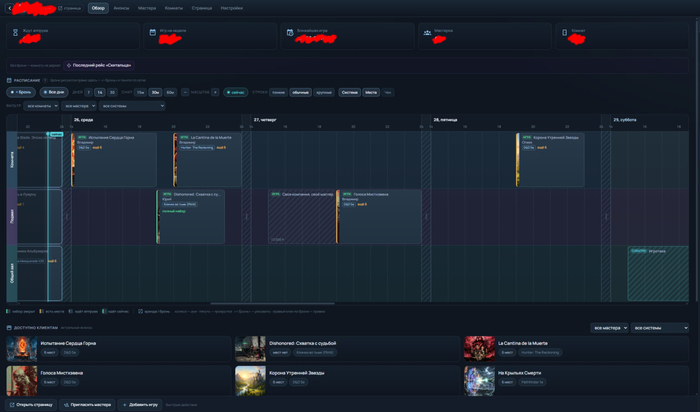The width and height of the screenshot is (700, 412).
Task: Open 'все системы' schedule filter dropdown
Action: coord(132,106)
